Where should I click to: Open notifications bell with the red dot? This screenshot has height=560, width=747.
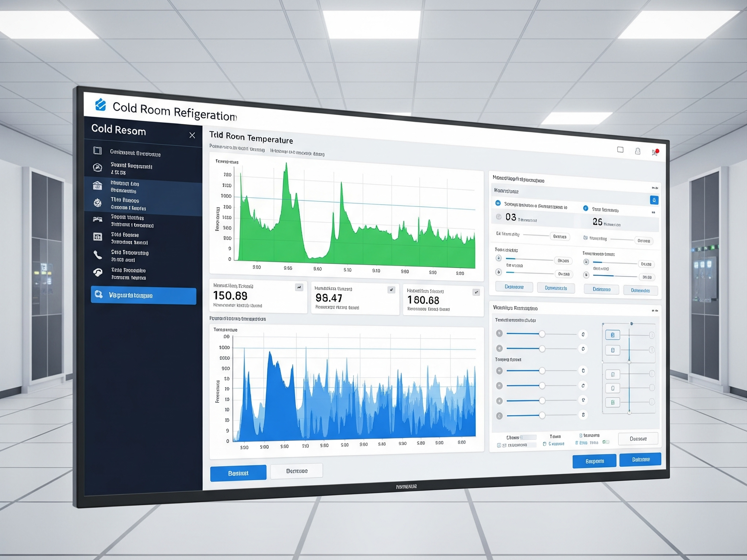(x=655, y=152)
